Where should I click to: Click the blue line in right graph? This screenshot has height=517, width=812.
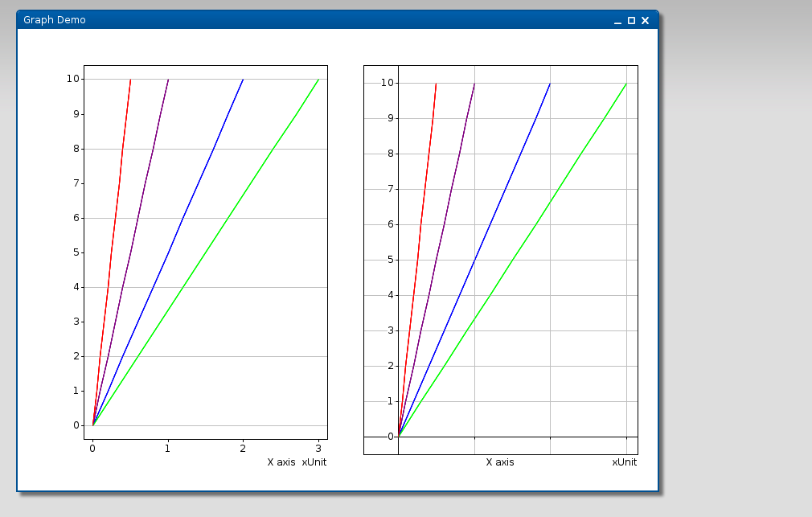pyautogui.click(x=474, y=260)
